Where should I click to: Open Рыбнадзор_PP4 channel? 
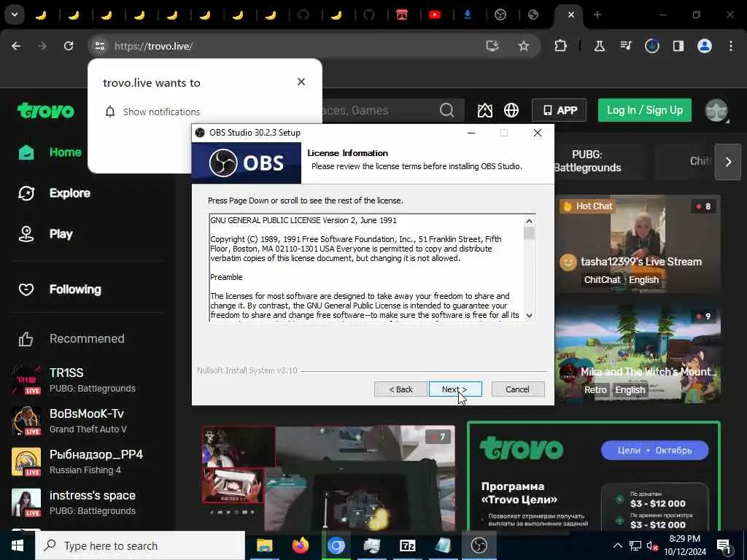(77, 462)
